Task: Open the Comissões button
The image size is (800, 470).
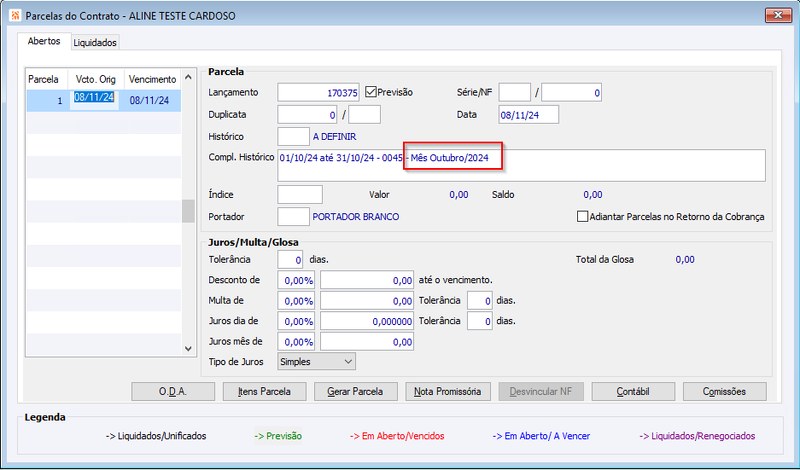Action: (724, 392)
